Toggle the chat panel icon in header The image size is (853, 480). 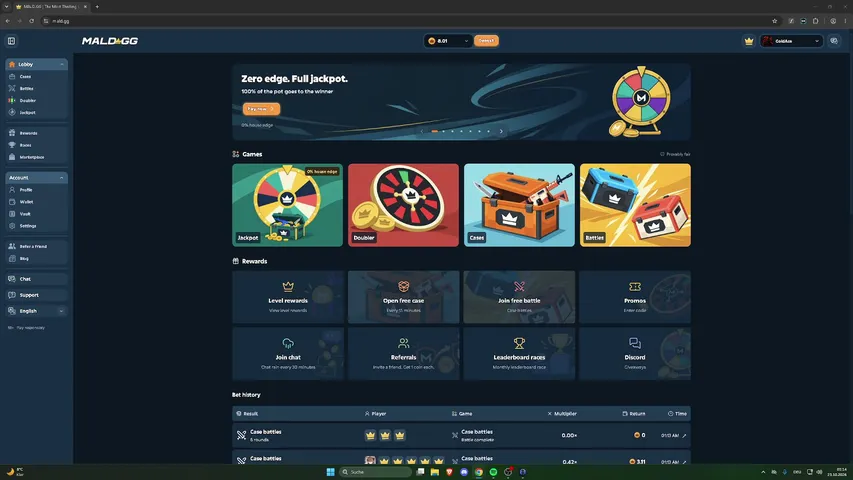(834, 41)
